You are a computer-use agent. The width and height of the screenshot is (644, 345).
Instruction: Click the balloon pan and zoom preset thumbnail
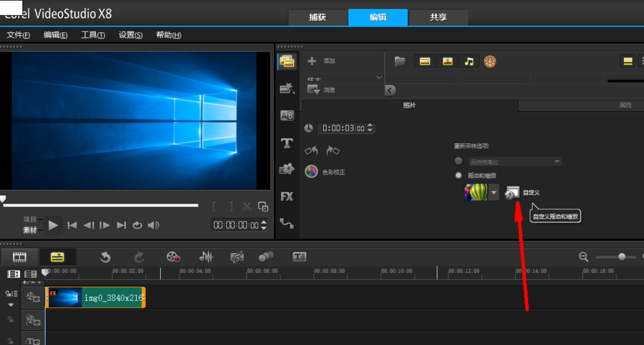coord(476,193)
